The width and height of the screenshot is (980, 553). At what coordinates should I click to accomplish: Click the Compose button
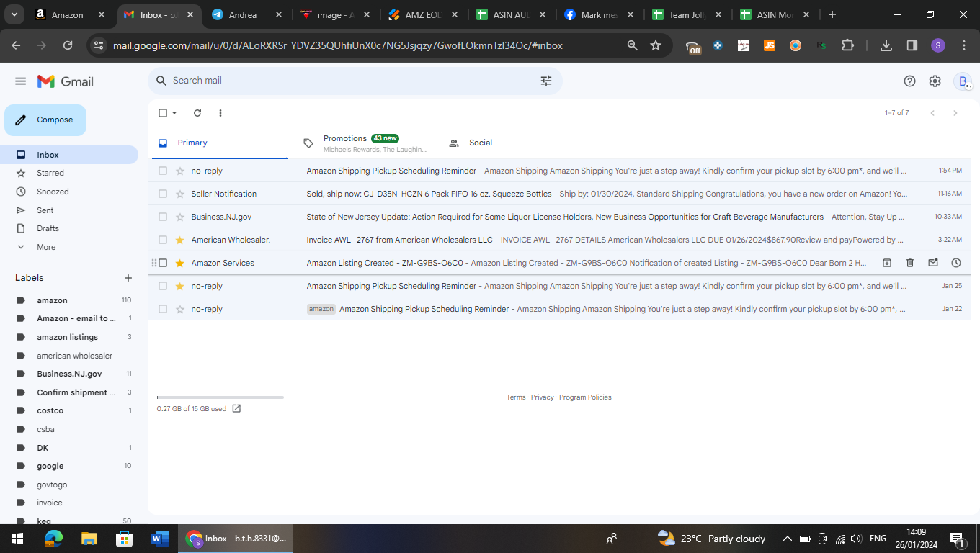tap(45, 120)
